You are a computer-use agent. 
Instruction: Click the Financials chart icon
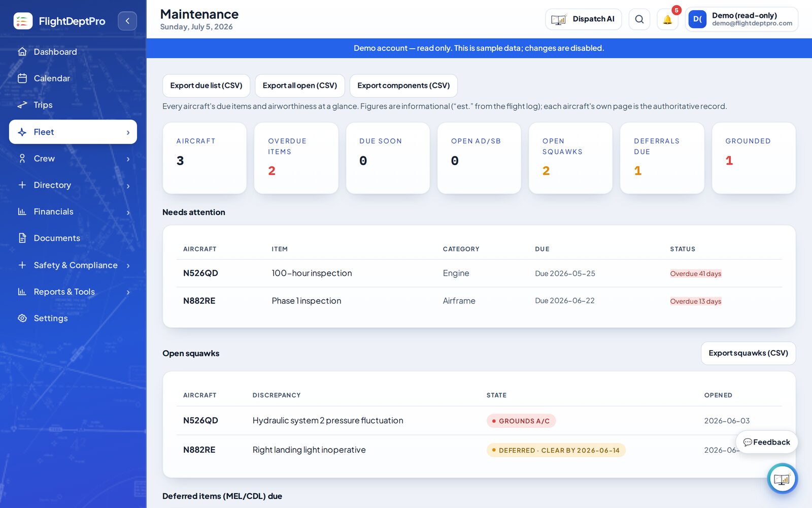pos(22,211)
